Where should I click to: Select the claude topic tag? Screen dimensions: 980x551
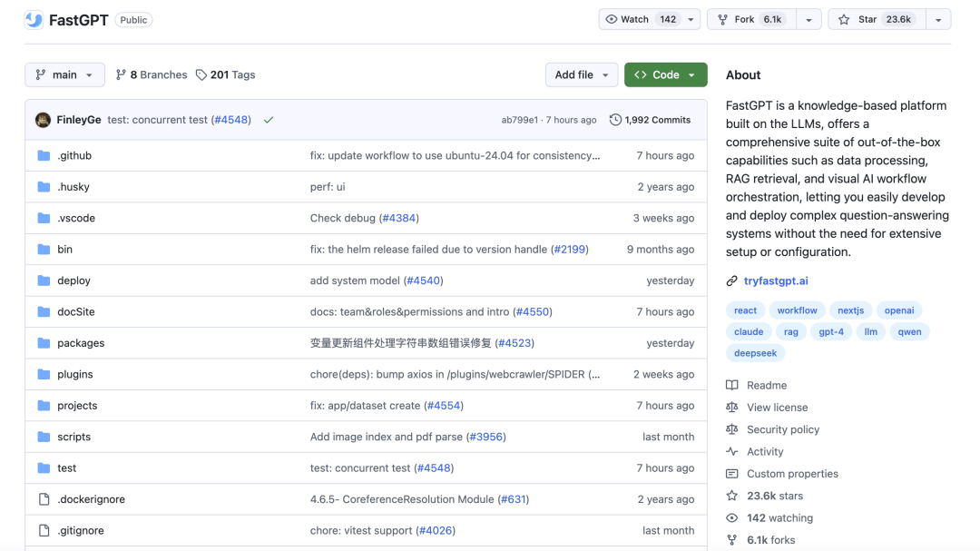tap(749, 331)
